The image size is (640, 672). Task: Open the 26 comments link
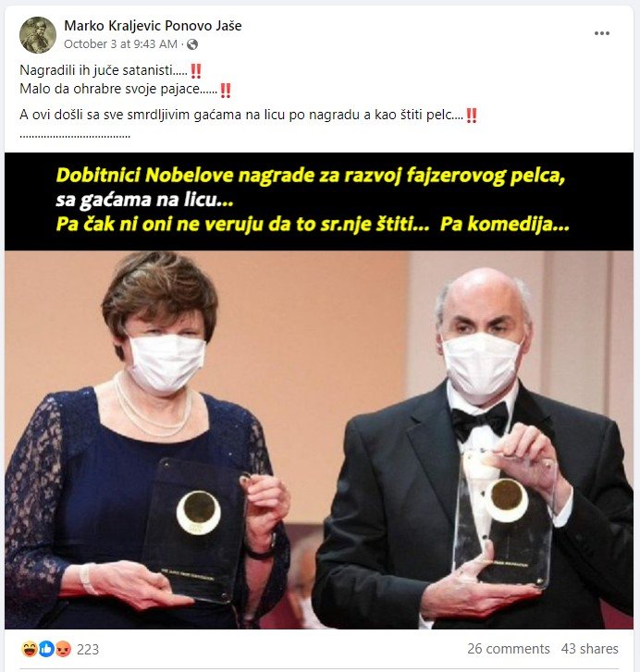(509, 648)
